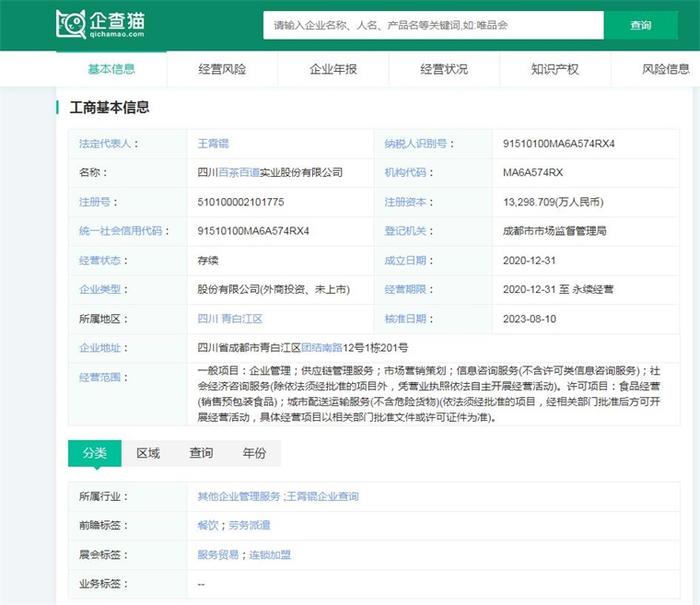
Task: Open the 服务贸易 tag link
Action: [218, 555]
